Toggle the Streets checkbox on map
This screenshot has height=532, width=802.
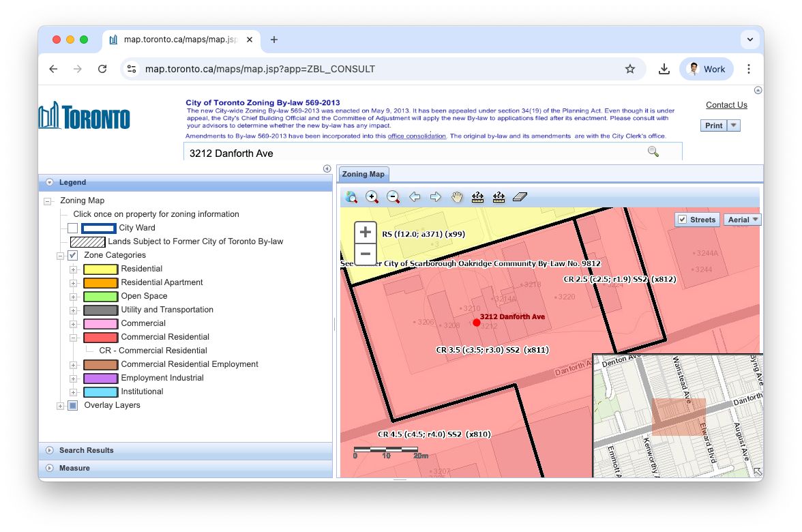tap(682, 220)
